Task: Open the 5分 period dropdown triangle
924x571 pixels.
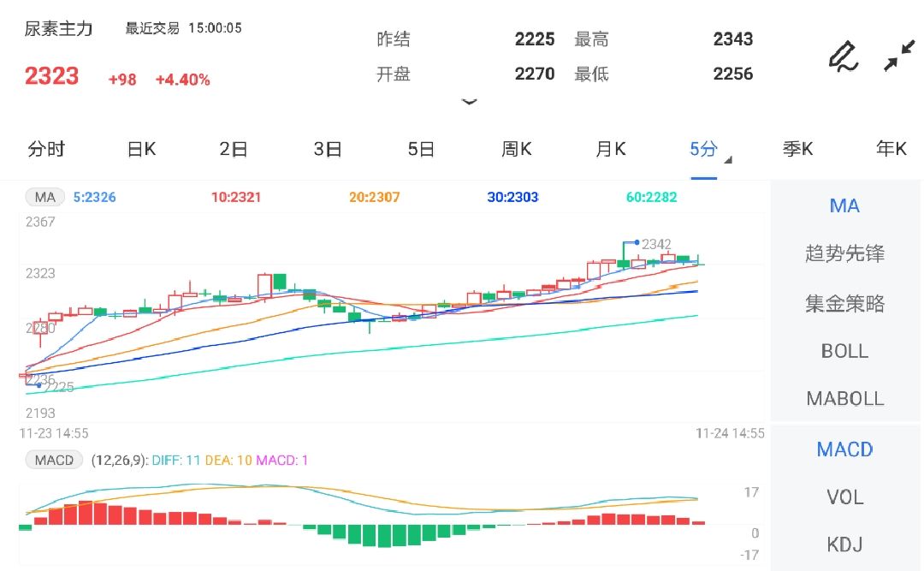Action: tap(728, 160)
